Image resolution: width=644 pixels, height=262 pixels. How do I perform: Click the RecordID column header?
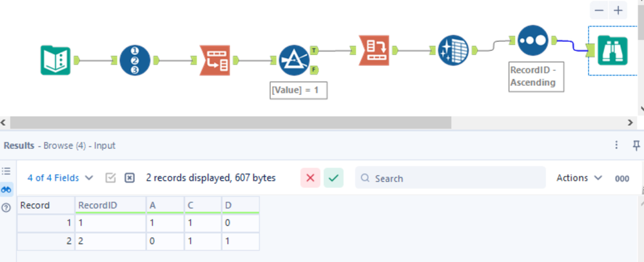pos(110,205)
